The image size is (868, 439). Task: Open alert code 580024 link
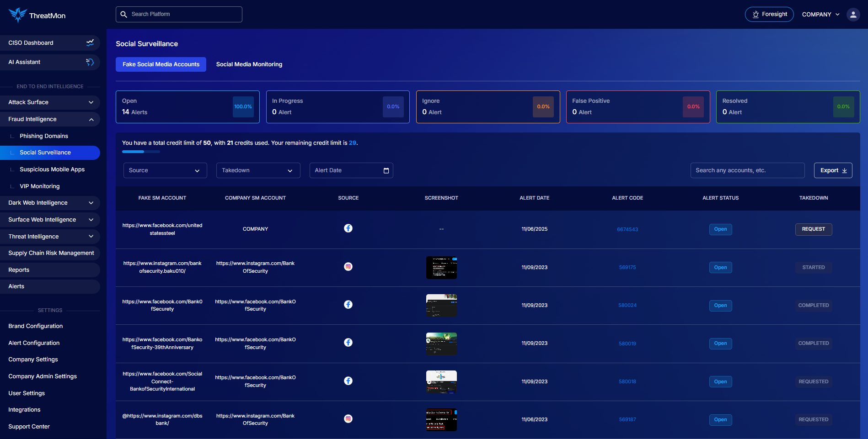pos(627,305)
